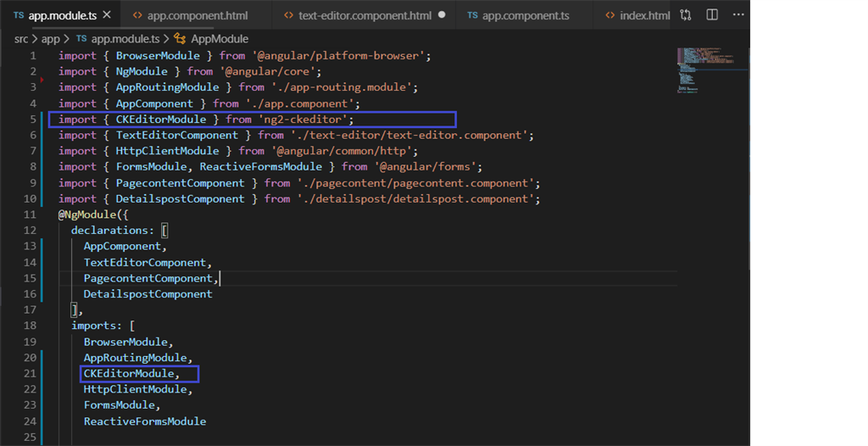Click the AppModule class symbol icon in breadcrumb
This screenshot has width=868, height=446.
tap(180, 39)
